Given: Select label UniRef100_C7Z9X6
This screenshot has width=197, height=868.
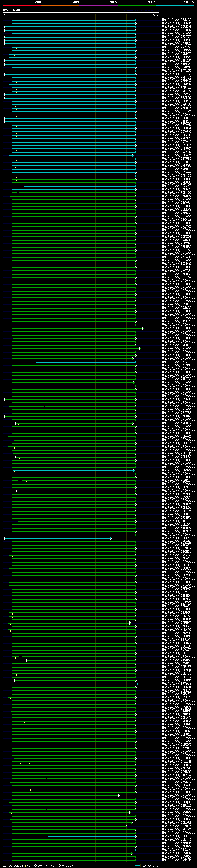Looking at the screenshot, I should coord(177,748).
